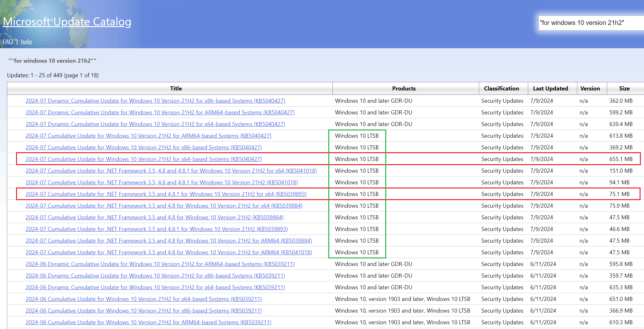The height and width of the screenshot is (329, 644).
Task: Click the size value 651.0 MB
Action: [x=621, y=299]
